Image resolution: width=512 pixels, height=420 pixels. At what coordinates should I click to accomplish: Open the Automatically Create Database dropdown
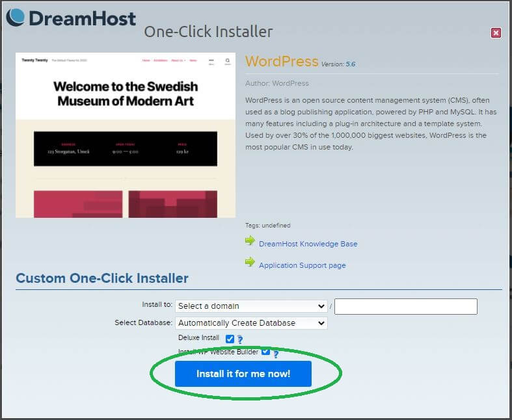(x=251, y=323)
